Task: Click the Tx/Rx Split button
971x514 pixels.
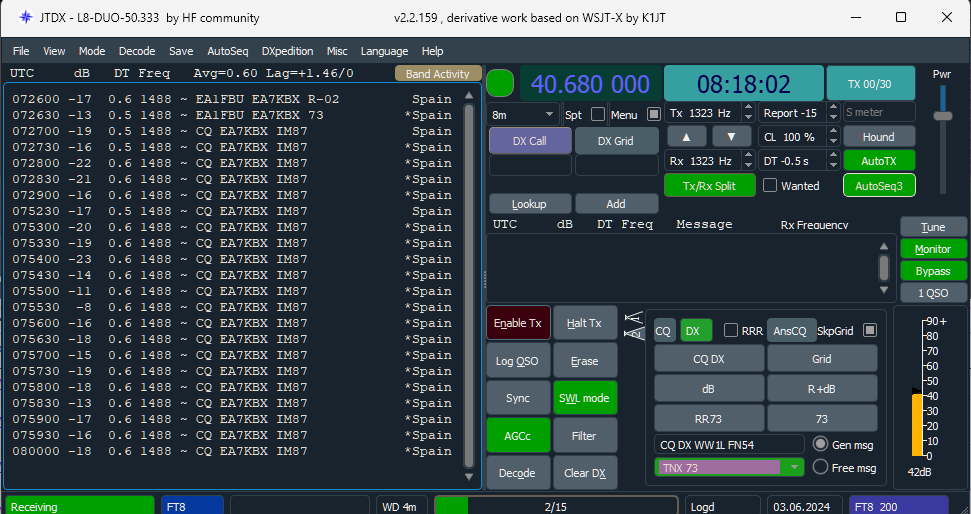Action: (710, 186)
